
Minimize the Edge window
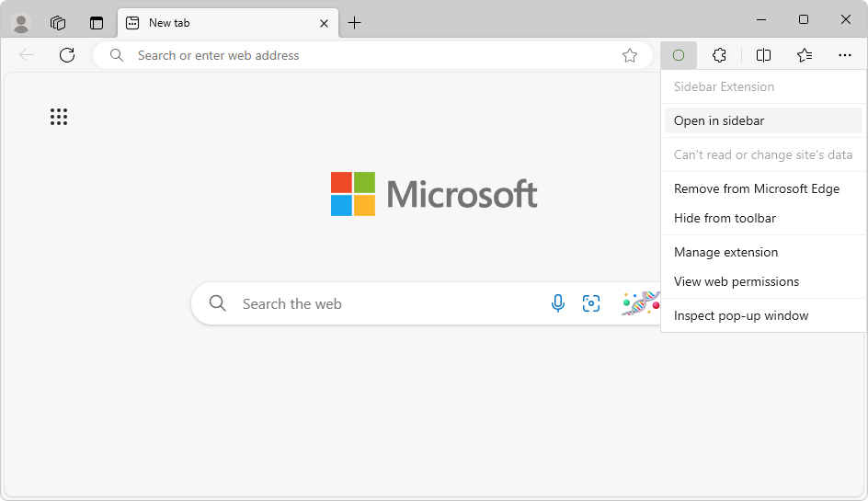761,20
